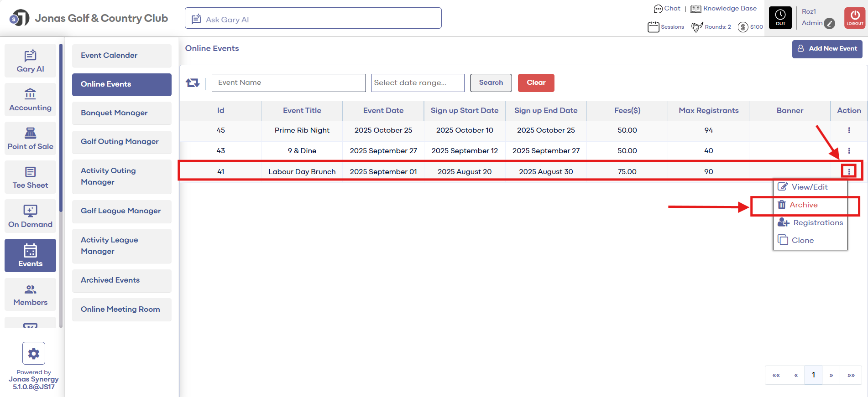Go to the last page of results
The image size is (868, 397).
[851, 375]
